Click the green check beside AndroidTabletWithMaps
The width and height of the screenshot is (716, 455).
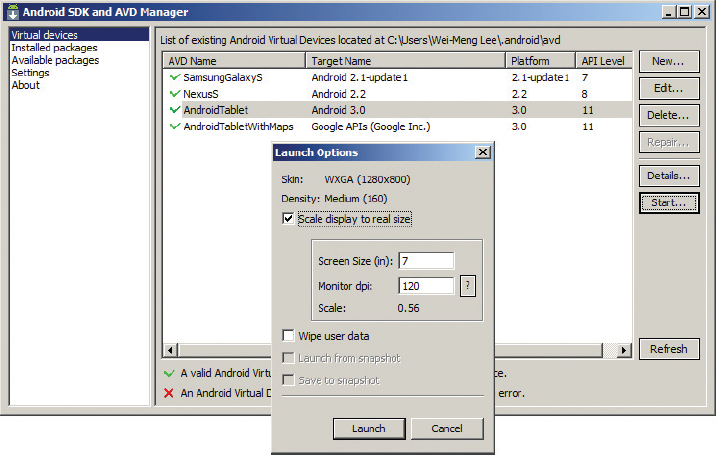(174, 126)
